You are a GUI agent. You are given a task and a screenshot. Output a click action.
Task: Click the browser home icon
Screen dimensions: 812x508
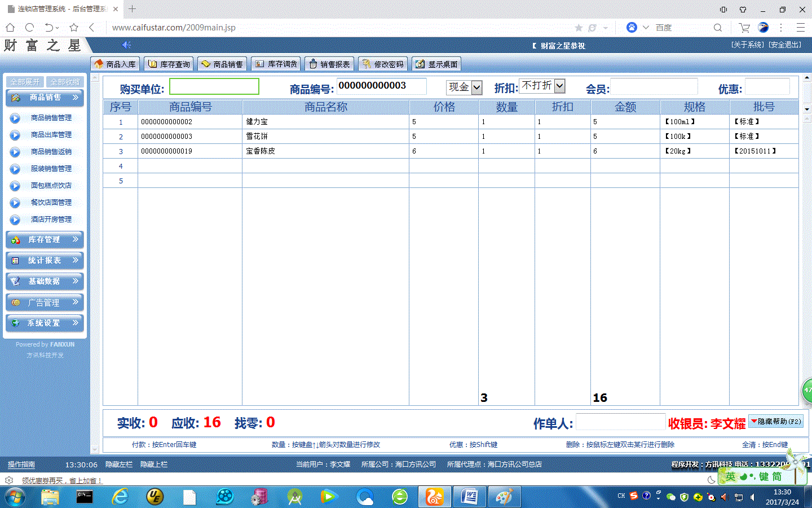point(10,27)
